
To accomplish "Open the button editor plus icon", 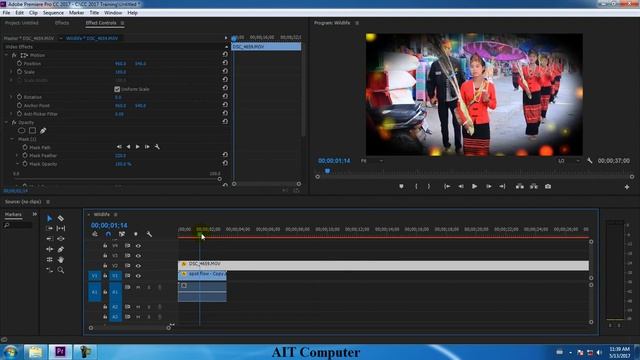I will (627, 187).
